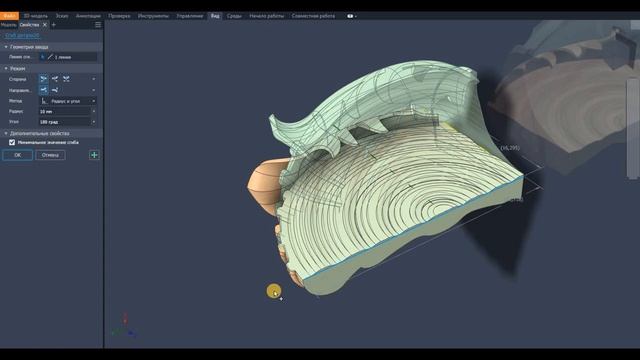Open the Проверка ribbon tab
This screenshot has height=360, width=640.
[119, 16]
